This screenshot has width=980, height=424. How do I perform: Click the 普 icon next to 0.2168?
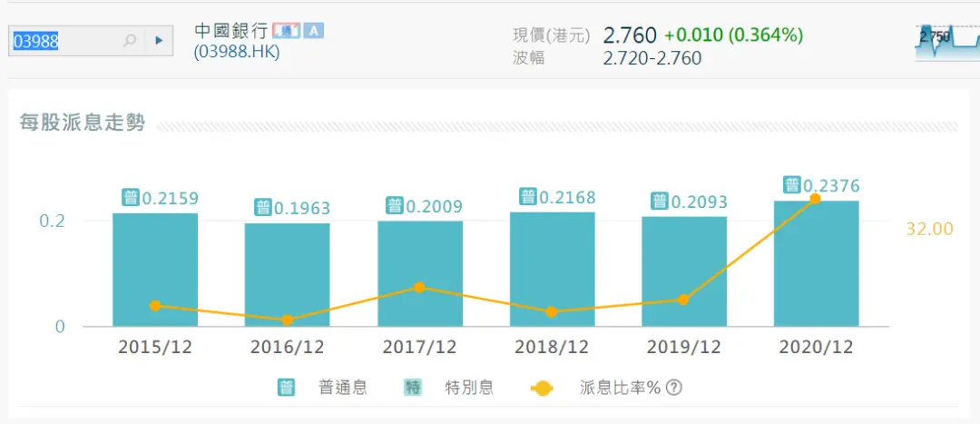point(528,197)
